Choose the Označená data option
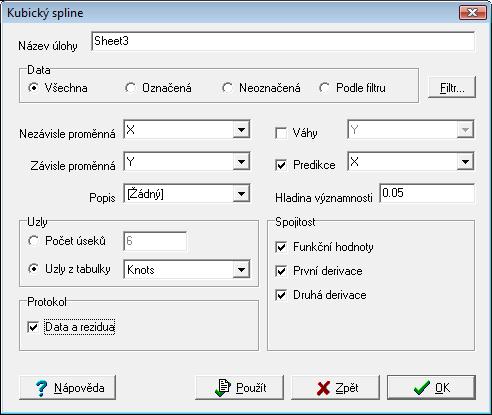The image size is (492, 415). point(130,88)
